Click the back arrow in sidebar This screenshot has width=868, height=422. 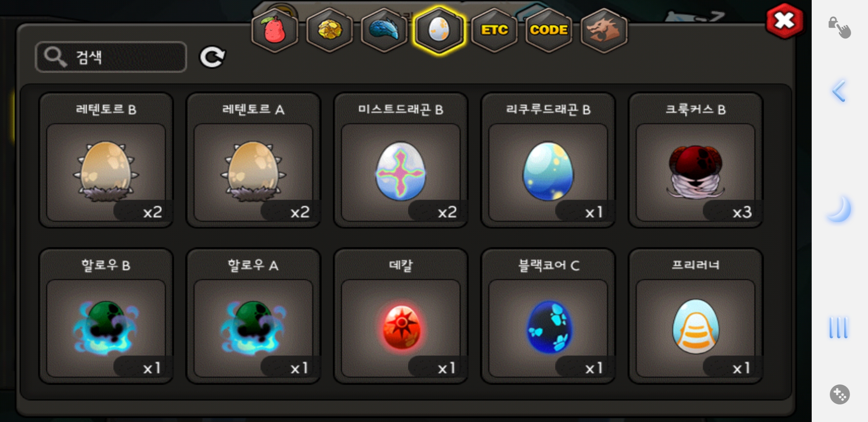click(839, 91)
